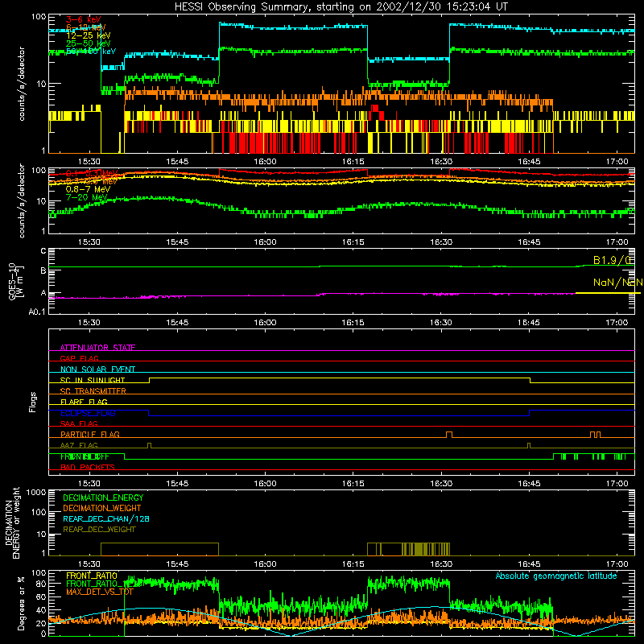This screenshot has height=644, width=644.
Task: Select the BAD_PACKETS flag label
Action: [x=88, y=467]
